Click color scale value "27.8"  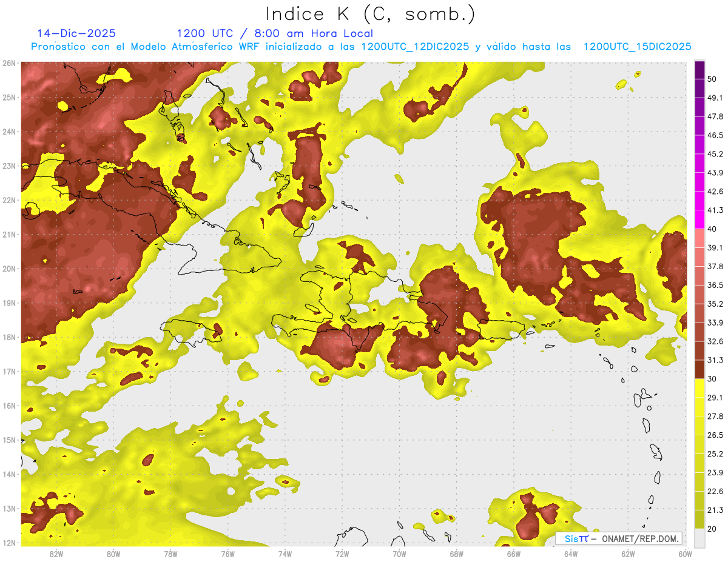pos(715,416)
